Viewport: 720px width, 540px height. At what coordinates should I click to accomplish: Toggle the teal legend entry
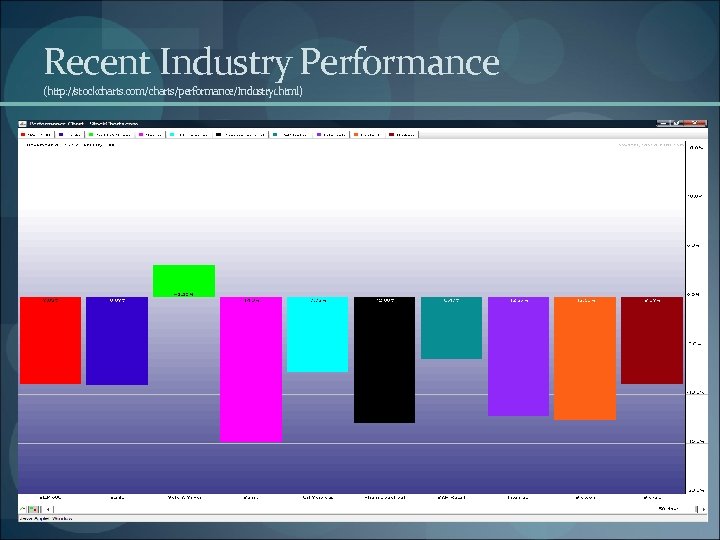pos(290,135)
